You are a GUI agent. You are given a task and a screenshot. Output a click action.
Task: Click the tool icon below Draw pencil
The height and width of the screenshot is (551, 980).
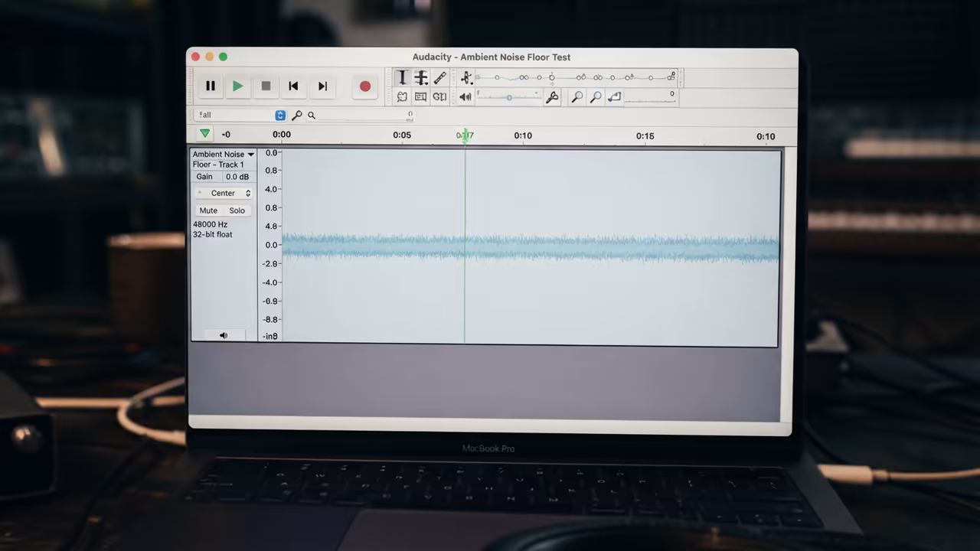pos(439,97)
